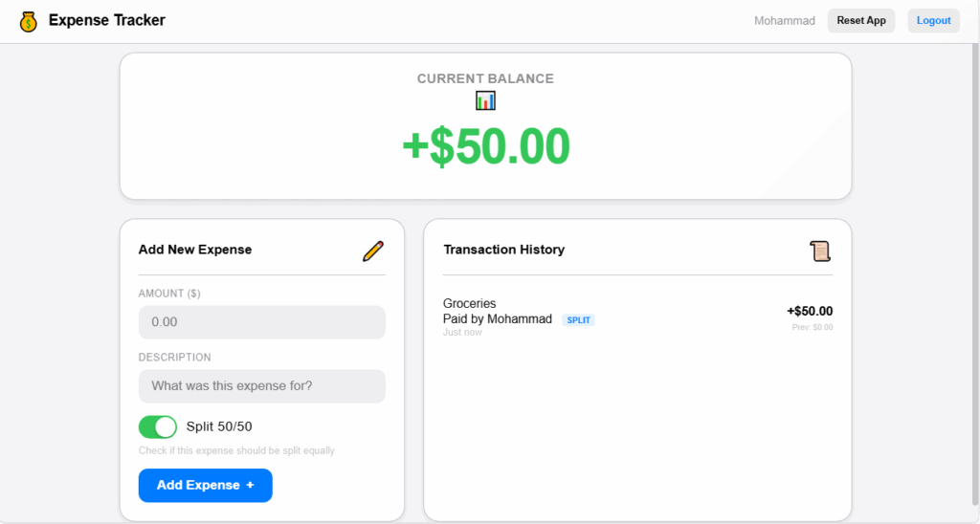Open the Expense Tracker title in header
Screen dimensions: 980x524
106,20
